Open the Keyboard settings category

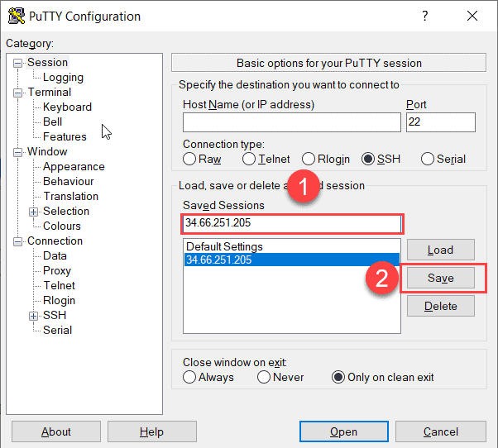[67, 107]
